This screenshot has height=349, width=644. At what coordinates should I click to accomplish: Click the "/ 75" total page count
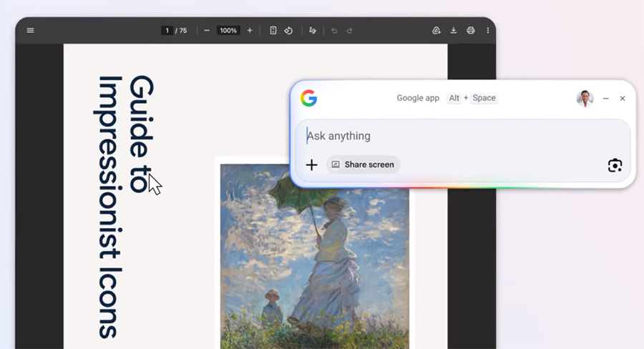coord(181,30)
